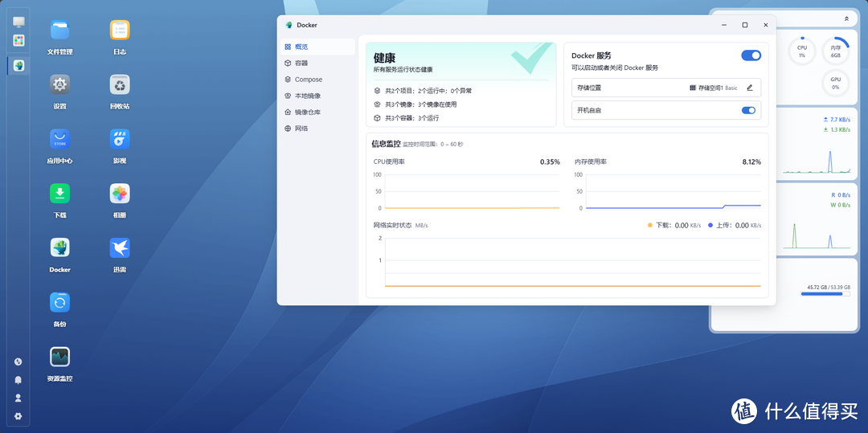Click the 健康 health status heading
The width and height of the screenshot is (868, 433).
pos(385,58)
